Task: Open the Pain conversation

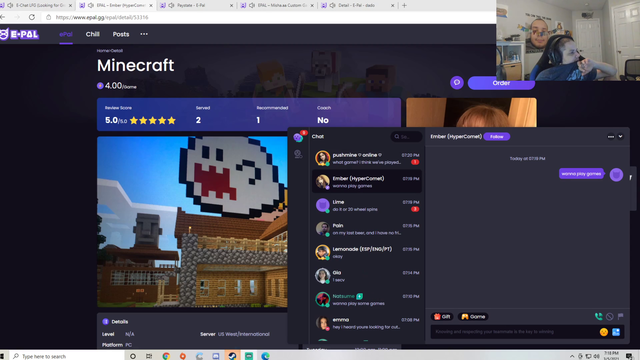Action: coord(367,229)
